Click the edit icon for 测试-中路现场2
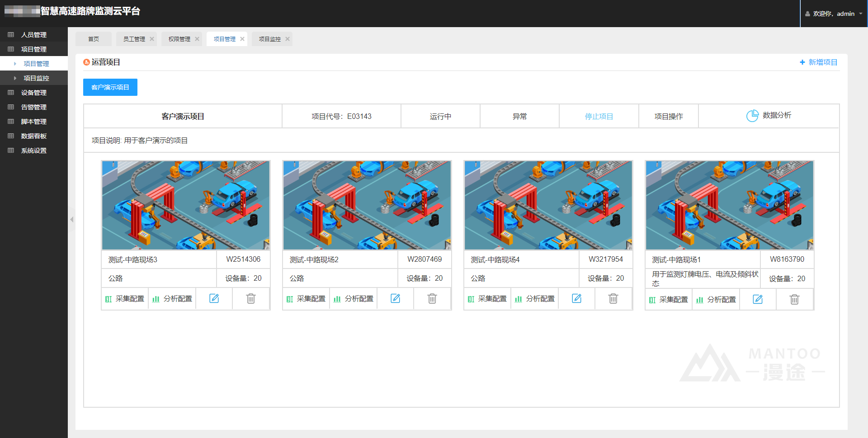 (395, 298)
